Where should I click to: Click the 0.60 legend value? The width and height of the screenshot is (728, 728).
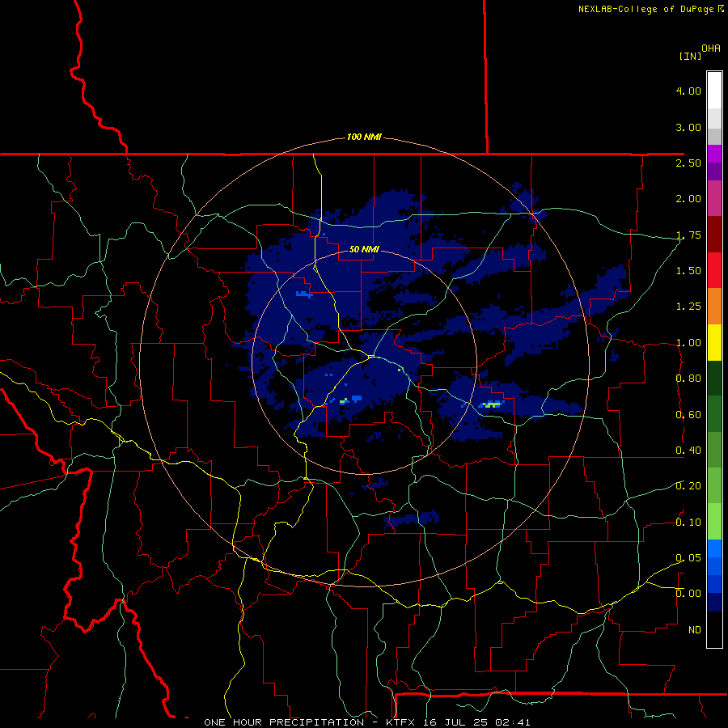[688, 415]
